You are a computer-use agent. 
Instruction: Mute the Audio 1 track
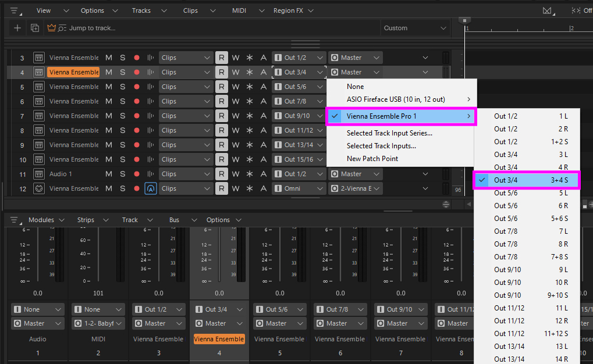tap(109, 174)
